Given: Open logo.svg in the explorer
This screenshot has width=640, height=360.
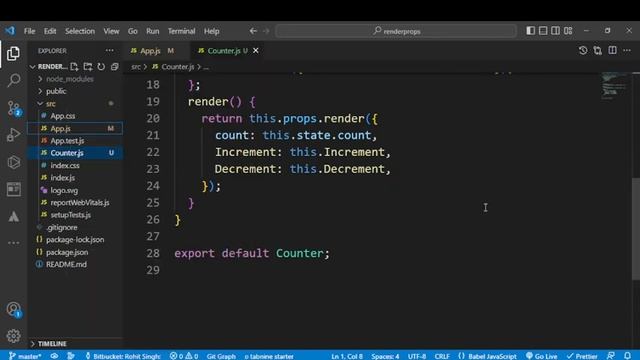Looking at the screenshot, I should 64,190.
